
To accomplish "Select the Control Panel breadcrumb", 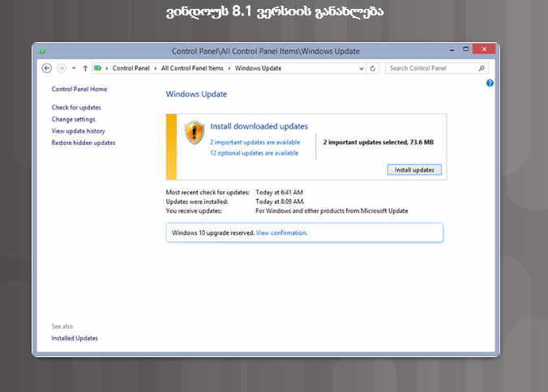I will [131, 68].
